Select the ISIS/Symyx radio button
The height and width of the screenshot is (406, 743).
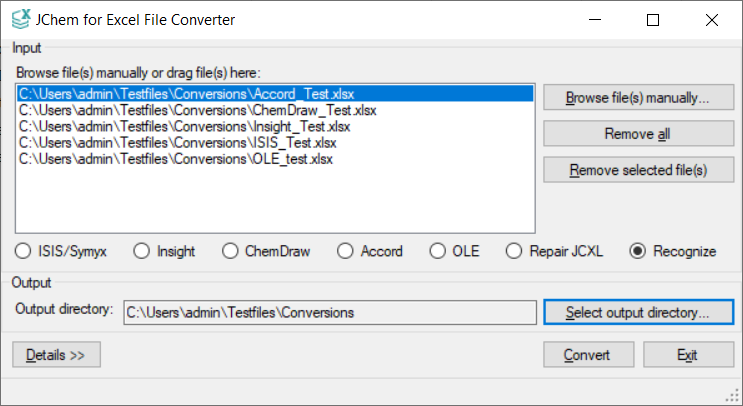tap(24, 251)
